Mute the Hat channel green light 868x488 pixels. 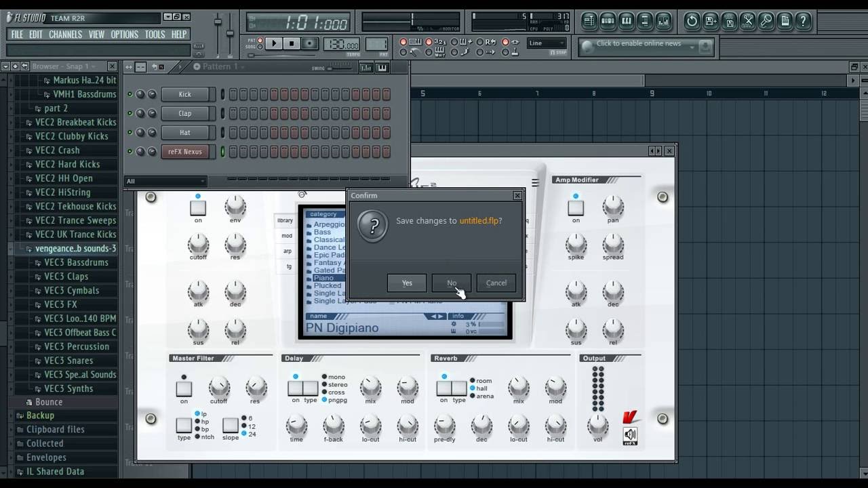click(130, 133)
